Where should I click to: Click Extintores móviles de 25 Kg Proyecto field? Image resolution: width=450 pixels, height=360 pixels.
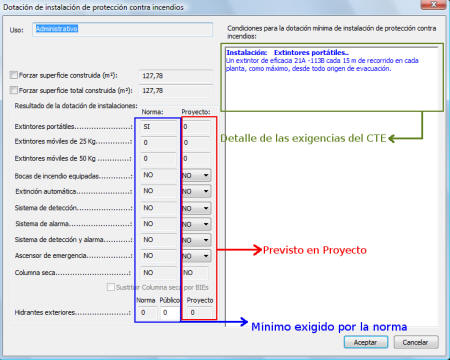coord(196,143)
